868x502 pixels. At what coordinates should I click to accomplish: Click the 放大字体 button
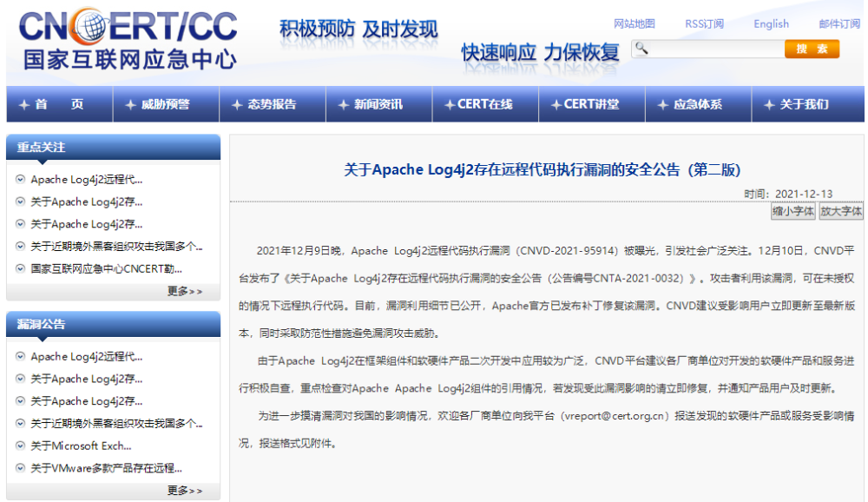click(841, 211)
